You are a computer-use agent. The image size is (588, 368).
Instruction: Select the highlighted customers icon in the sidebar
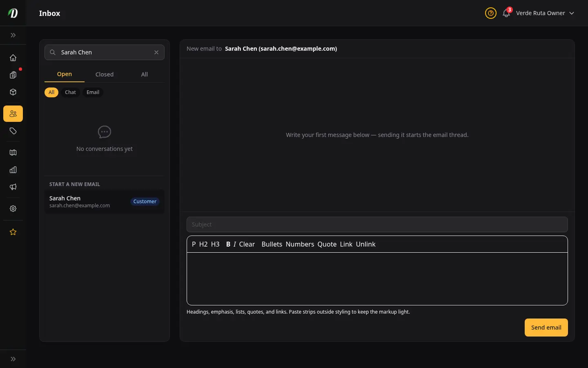tap(13, 114)
